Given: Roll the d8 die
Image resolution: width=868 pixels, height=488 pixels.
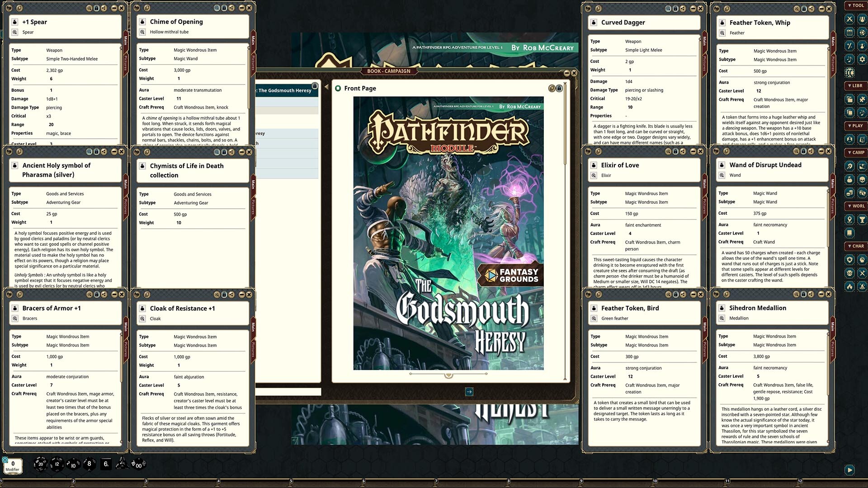Looking at the screenshot, I should click(x=90, y=464).
